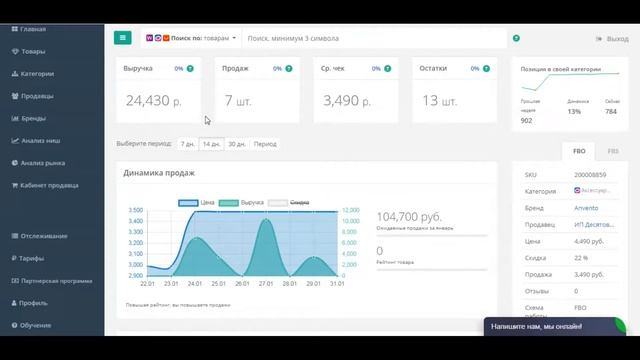Click average check 3,490 р.
This screenshot has width=640, height=360.
[x=347, y=100]
